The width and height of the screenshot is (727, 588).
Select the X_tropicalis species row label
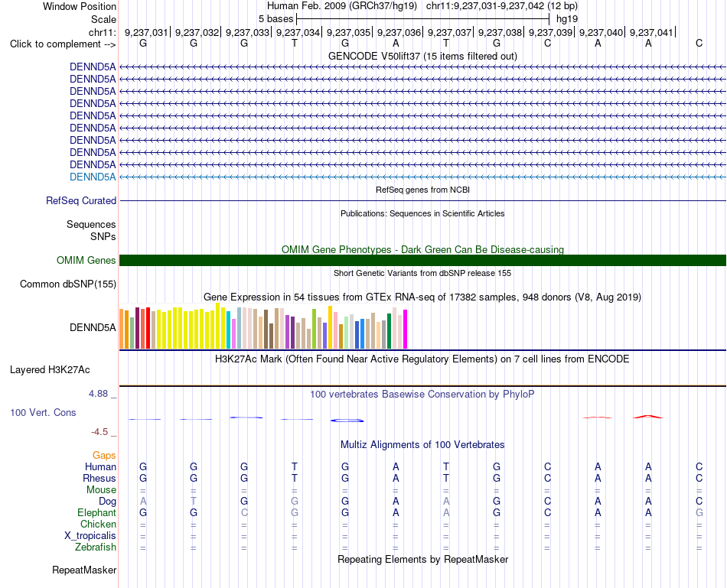pyautogui.click(x=90, y=536)
